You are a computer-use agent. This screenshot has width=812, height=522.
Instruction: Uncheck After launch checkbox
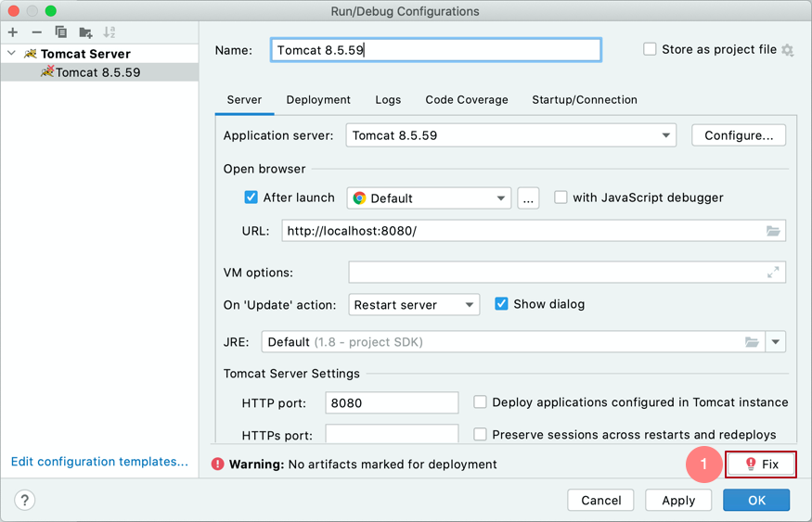coord(251,197)
